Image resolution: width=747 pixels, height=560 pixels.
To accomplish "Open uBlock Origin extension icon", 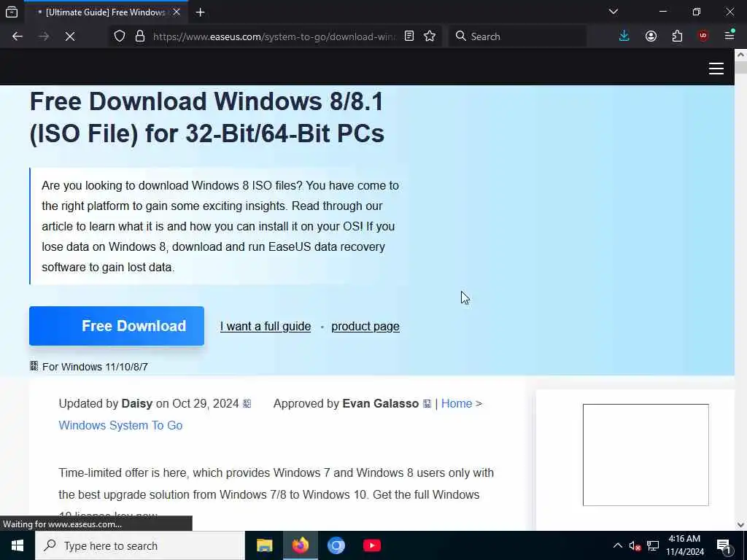I will coord(703,36).
